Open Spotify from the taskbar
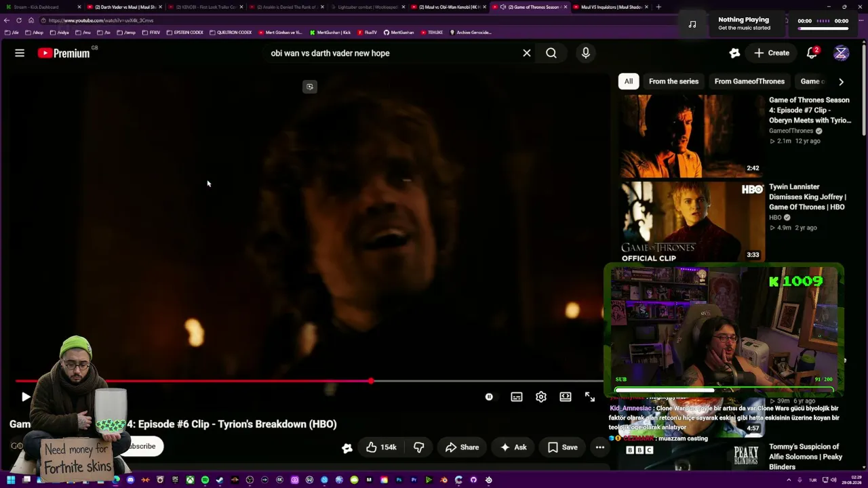Screen dimensions: 868x488 coord(205,480)
